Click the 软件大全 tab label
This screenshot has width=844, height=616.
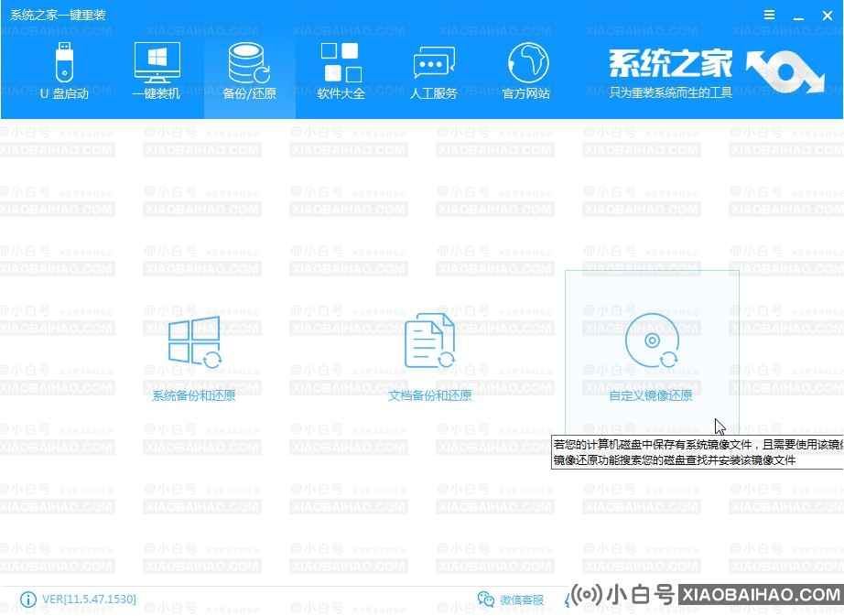[x=341, y=93]
